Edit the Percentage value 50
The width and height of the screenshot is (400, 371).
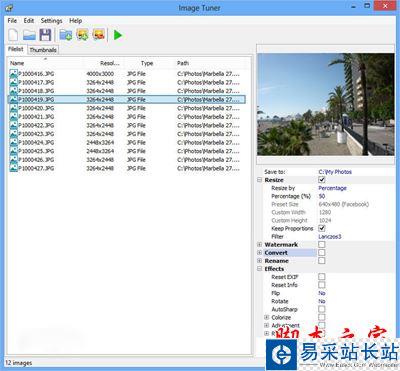322,196
